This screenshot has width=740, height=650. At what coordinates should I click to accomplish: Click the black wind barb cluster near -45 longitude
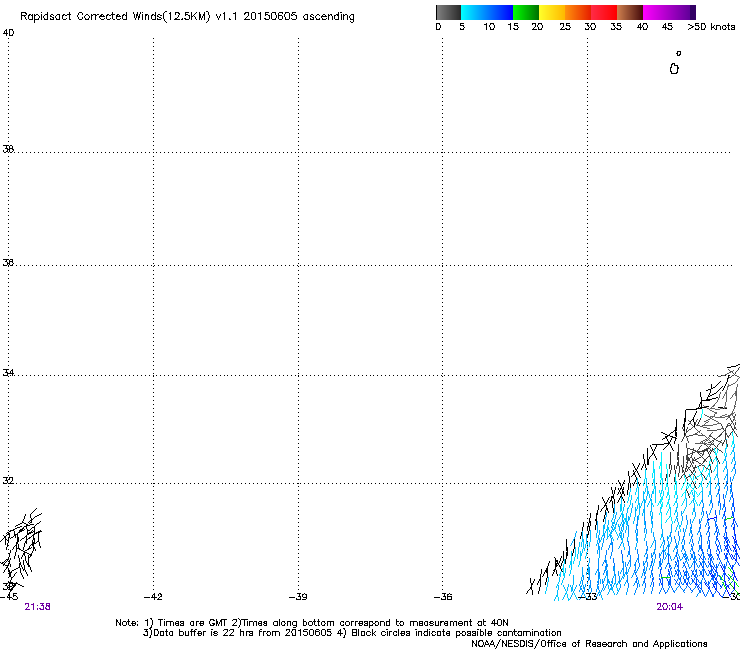point(21,548)
